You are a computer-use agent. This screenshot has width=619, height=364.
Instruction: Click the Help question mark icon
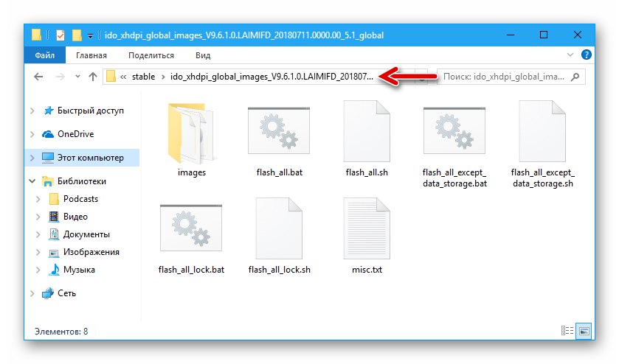[x=587, y=55]
